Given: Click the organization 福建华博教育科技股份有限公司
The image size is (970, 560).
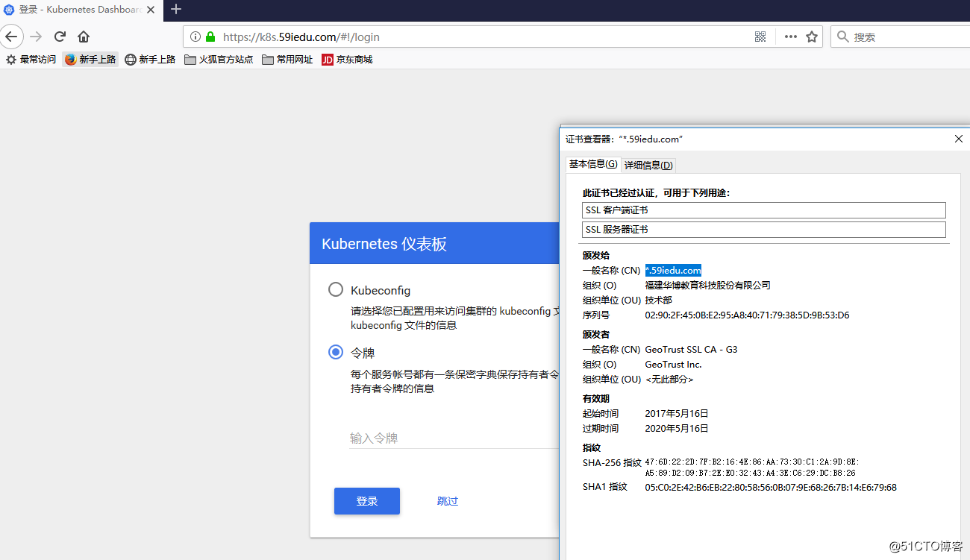Looking at the screenshot, I should click(x=707, y=285).
